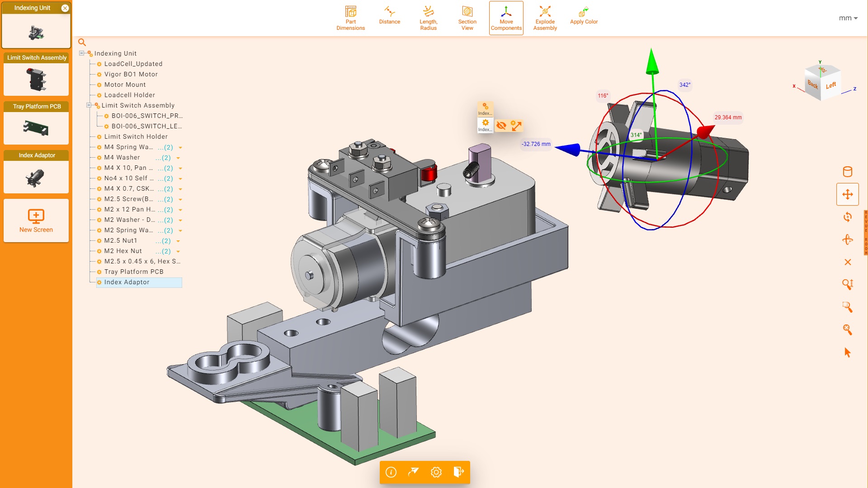Image resolution: width=868 pixels, height=488 pixels.
Task: Open the Info icon in bottom bar
Action: click(391, 472)
